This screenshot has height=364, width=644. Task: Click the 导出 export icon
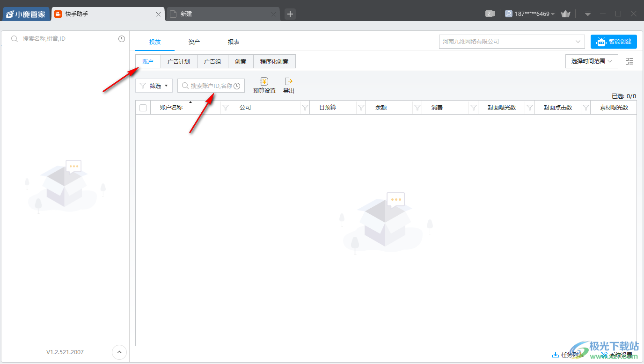(289, 86)
